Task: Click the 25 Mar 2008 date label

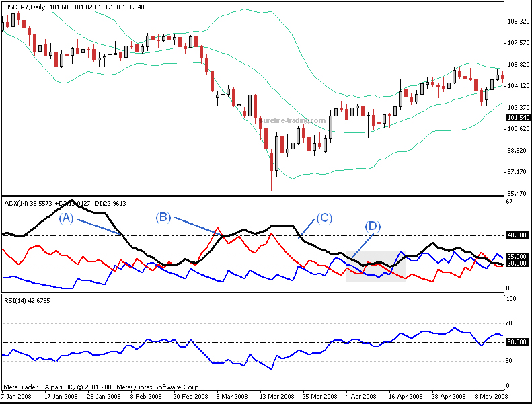Action: 320,396
